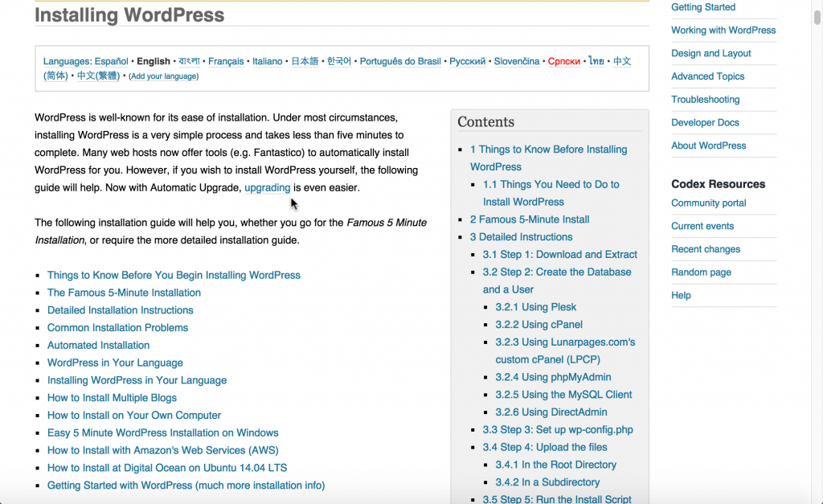The height and width of the screenshot is (504, 823).
Task: Go to Detailed Installation Instructions
Action: [x=121, y=310]
